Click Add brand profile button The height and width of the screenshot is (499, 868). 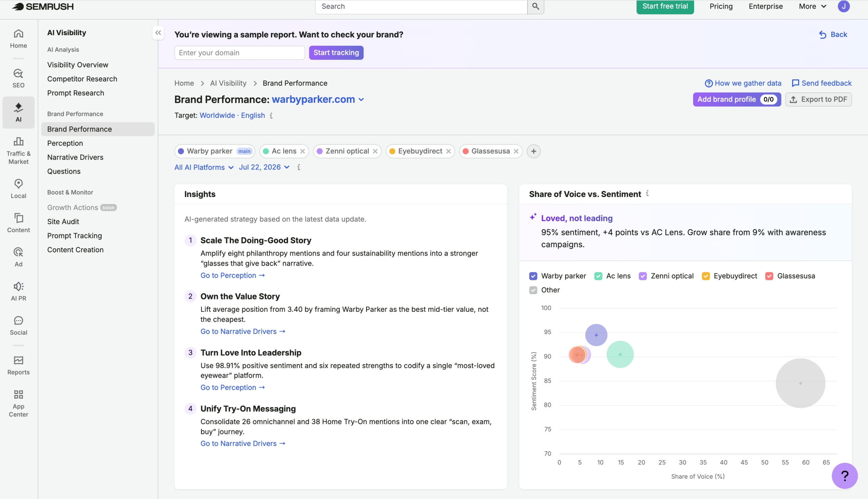[737, 99]
